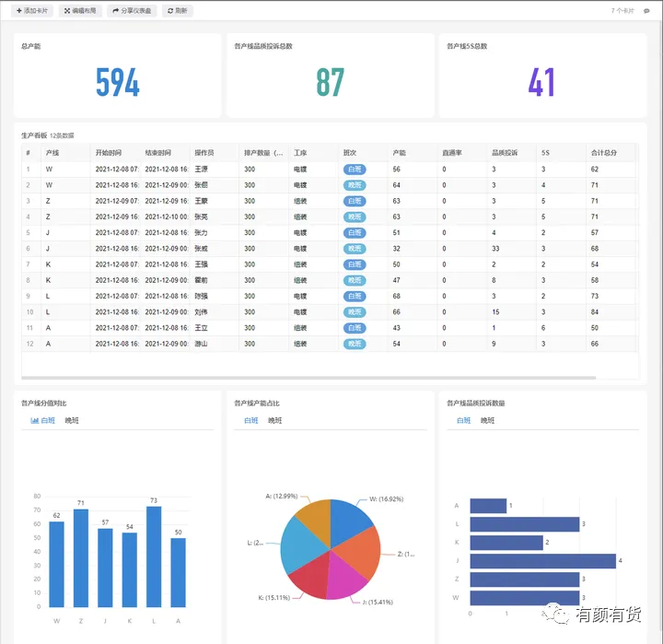The height and width of the screenshot is (644, 663).
Task: Switch to 晚班 tab in 各产线产能占比 card
Action: coord(274,420)
